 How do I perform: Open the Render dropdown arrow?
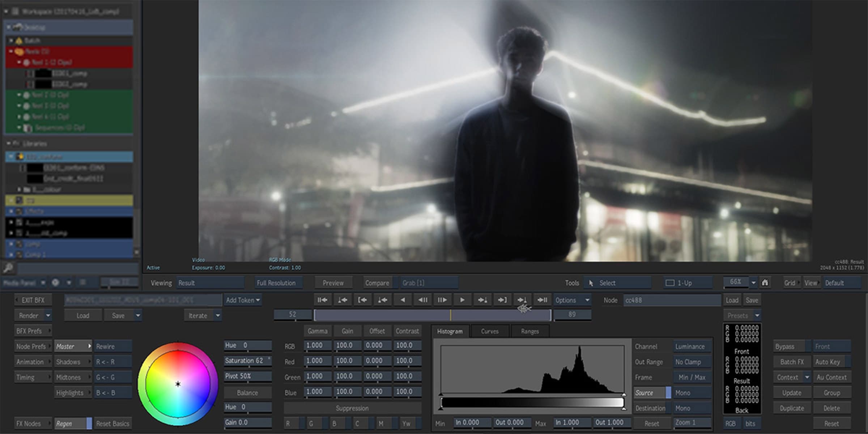click(x=48, y=315)
